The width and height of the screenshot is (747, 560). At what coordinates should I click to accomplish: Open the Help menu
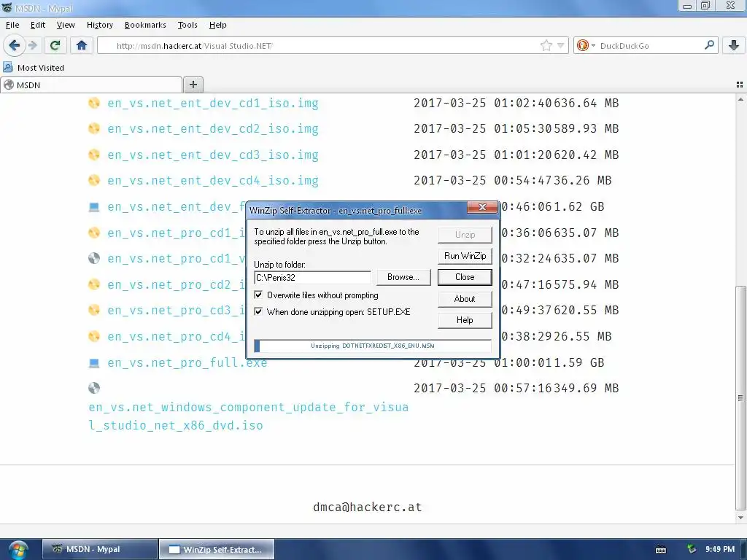217,25
